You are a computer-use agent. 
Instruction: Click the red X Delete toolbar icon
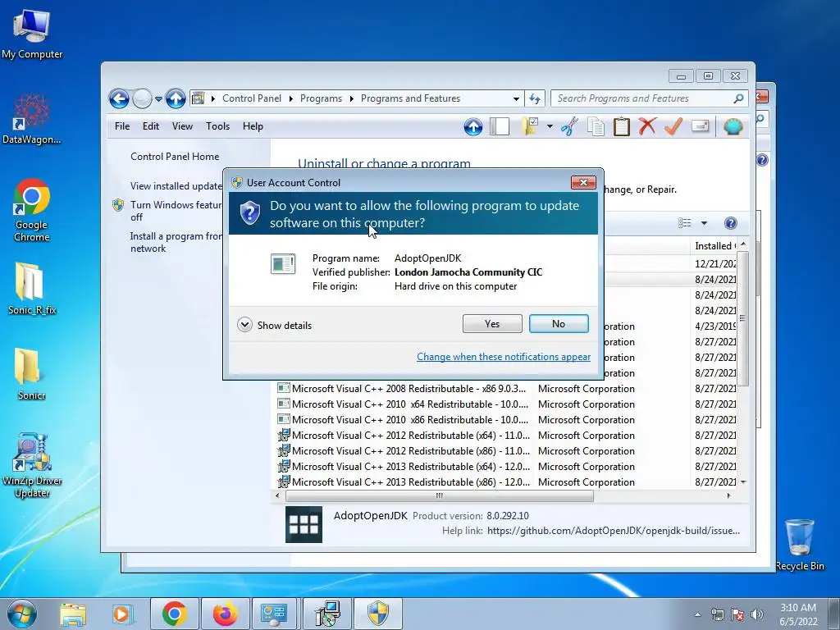click(x=647, y=127)
